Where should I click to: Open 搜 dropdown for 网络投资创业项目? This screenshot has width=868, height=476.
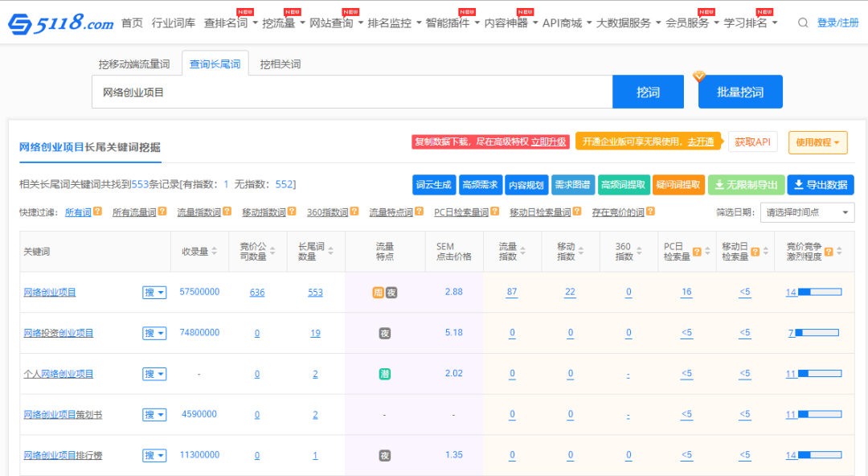[x=154, y=333]
